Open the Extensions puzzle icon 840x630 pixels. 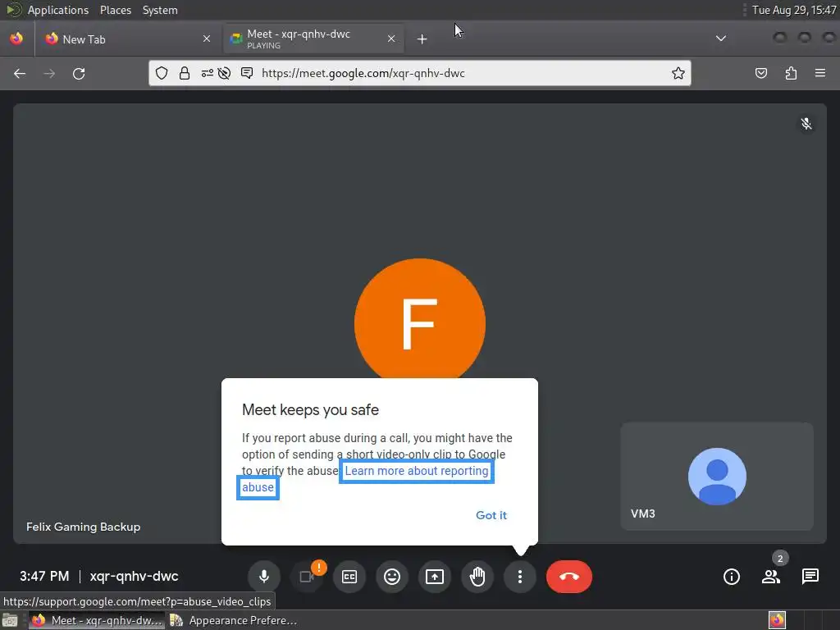791,73
